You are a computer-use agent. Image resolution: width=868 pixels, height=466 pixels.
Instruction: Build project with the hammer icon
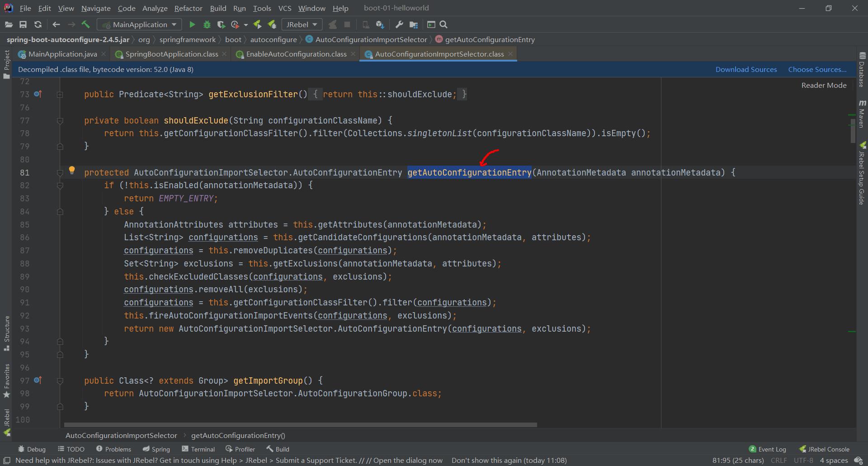pos(86,24)
